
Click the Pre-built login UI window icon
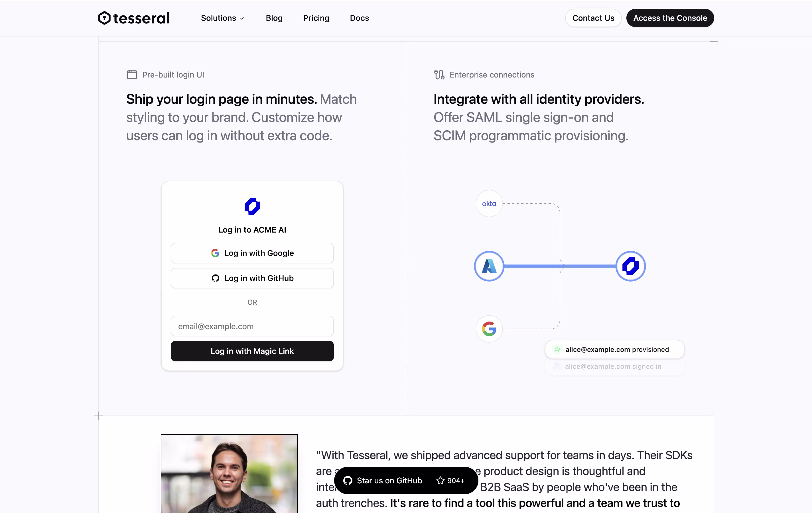131,74
